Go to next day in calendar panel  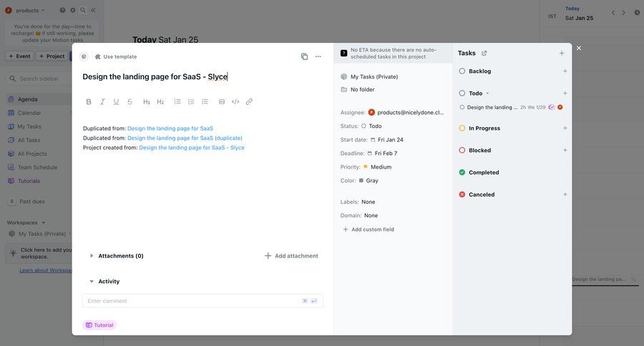pyautogui.click(x=623, y=13)
